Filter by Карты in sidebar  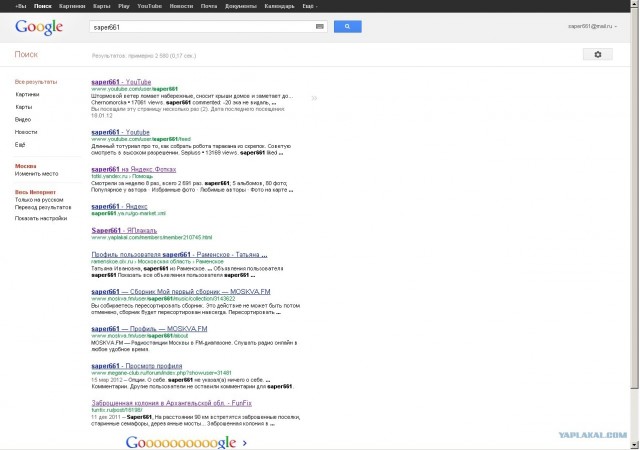pyautogui.click(x=23, y=107)
